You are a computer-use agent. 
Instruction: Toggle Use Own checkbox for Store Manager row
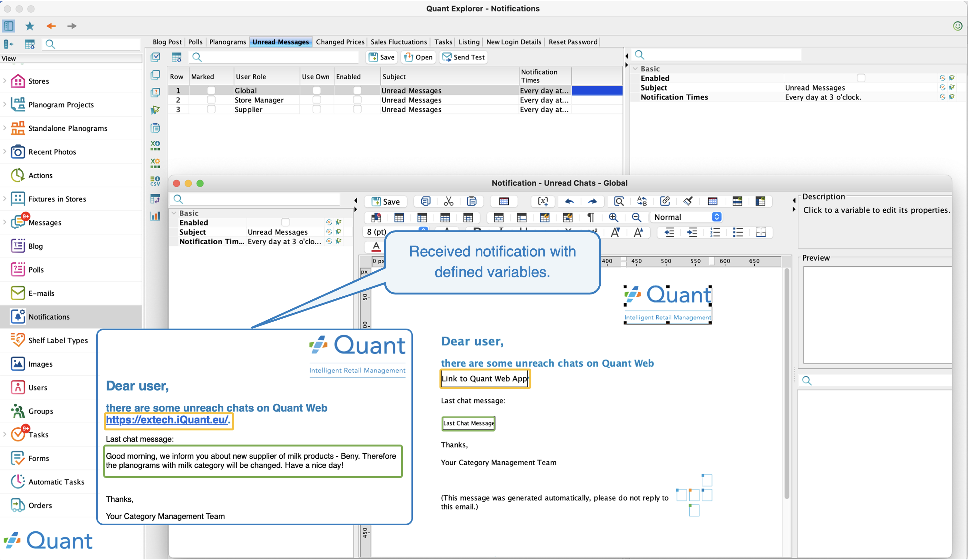[x=316, y=100]
